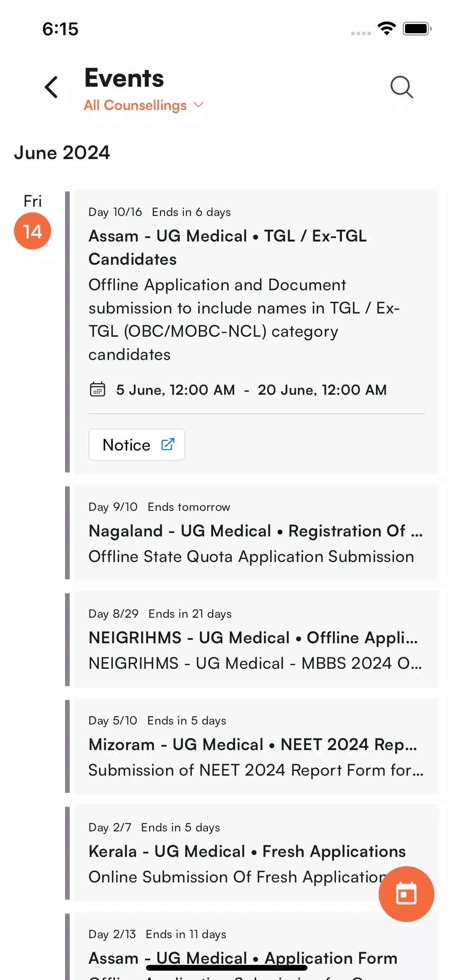Tap the Wi-Fi status icon
This screenshot has height=980, width=453.
pos(386,29)
